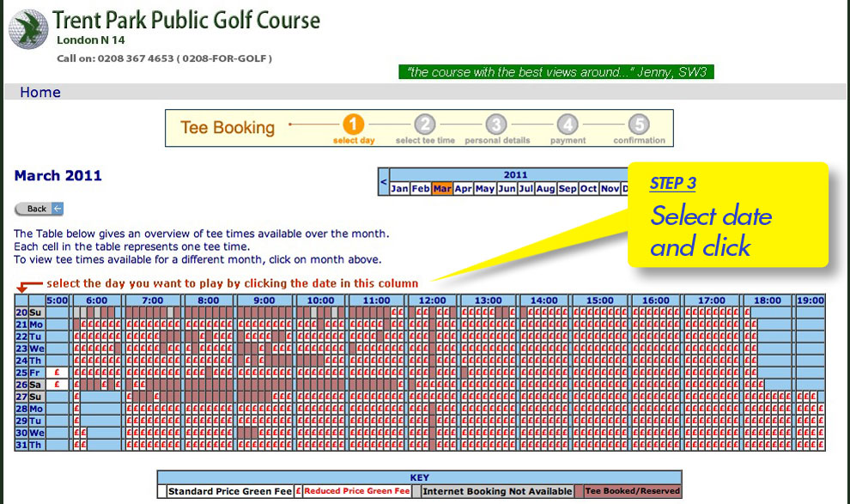Click step 4 payment circle
Image resolution: width=850 pixels, height=504 pixels.
click(568, 124)
